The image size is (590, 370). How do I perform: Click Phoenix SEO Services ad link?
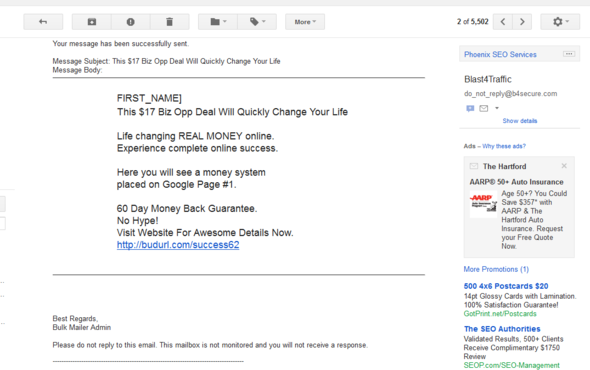coord(500,55)
